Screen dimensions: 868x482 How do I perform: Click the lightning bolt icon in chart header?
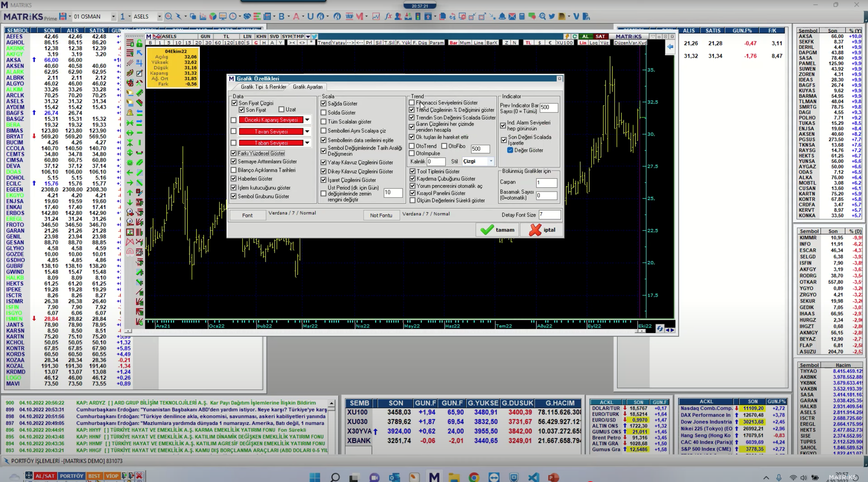point(567,36)
